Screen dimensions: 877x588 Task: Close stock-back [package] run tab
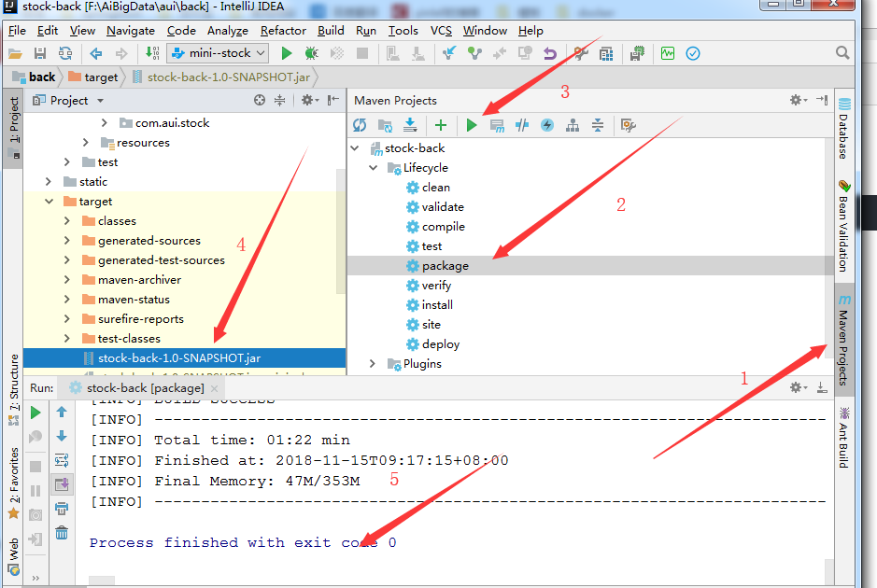[x=214, y=388]
